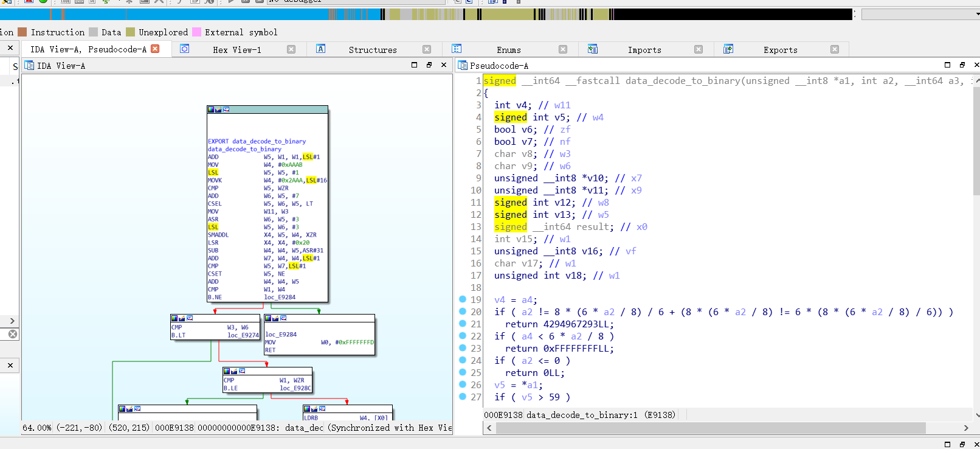
Task: Click the Enums tab icon
Action: coord(457,49)
